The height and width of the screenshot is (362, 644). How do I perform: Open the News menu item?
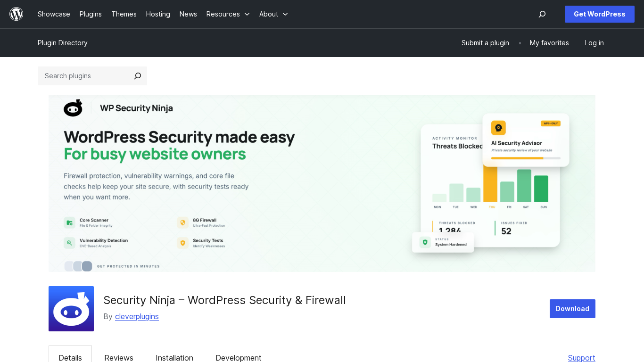(188, 14)
